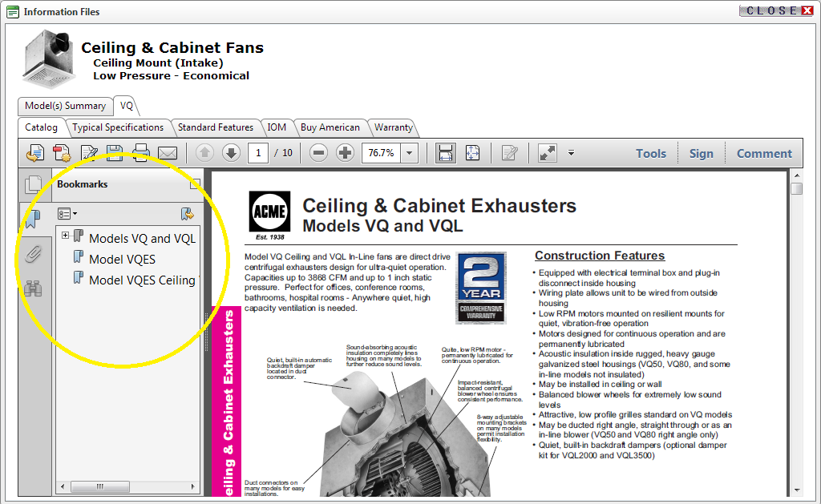Image resolution: width=821 pixels, height=504 pixels.
Task: Close the Information Files window
Action: (x=776, y=10)
